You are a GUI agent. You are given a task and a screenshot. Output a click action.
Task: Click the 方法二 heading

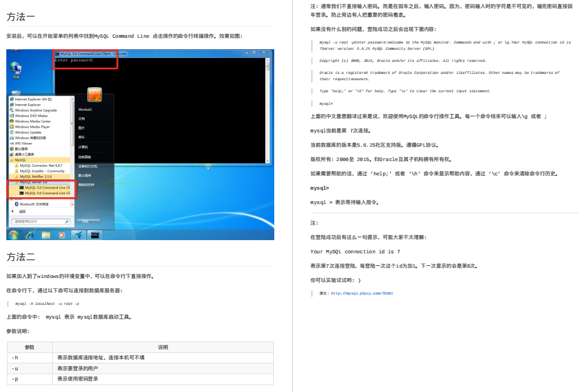(21, 257)
